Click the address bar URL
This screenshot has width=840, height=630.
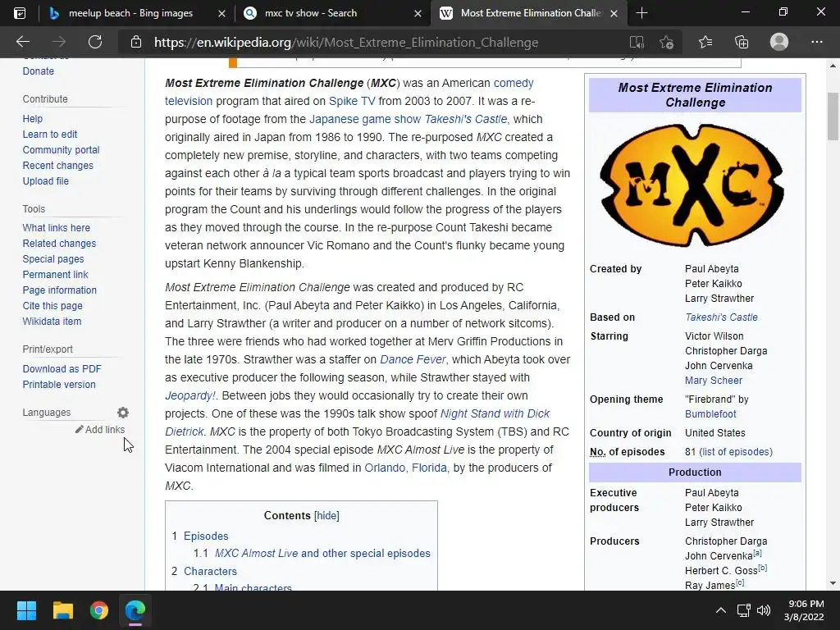[x=346, y=43]
